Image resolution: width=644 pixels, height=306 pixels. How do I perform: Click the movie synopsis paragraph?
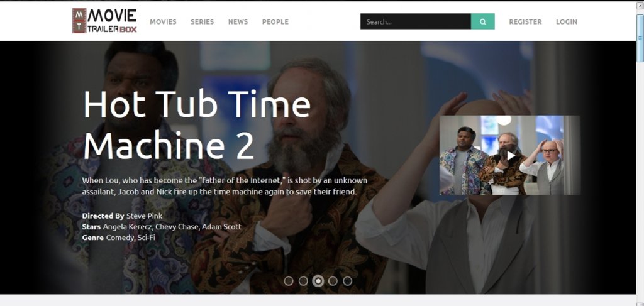pos(225,186)
